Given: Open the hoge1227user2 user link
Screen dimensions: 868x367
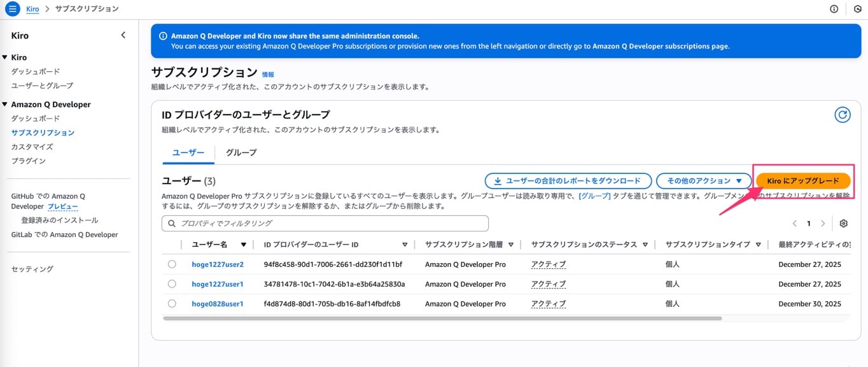Looking at the screenshot, I should (218, 264).
